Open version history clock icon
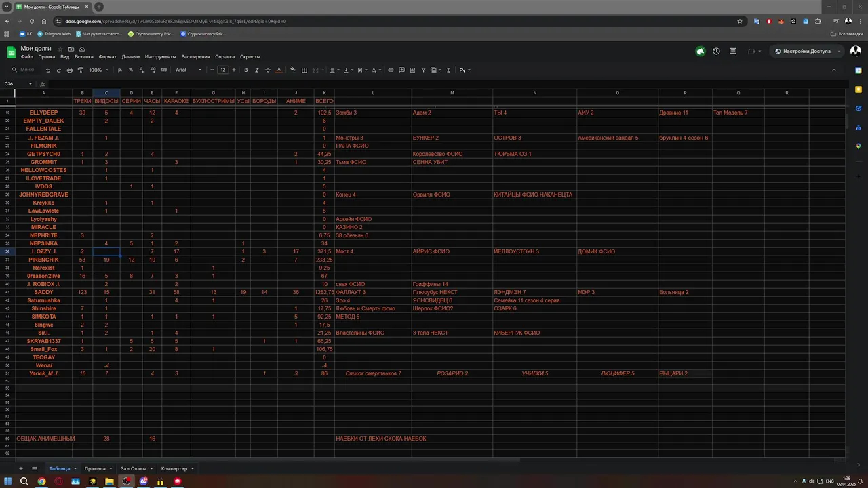The image size is (868, 488). click(x=716, y=51)
